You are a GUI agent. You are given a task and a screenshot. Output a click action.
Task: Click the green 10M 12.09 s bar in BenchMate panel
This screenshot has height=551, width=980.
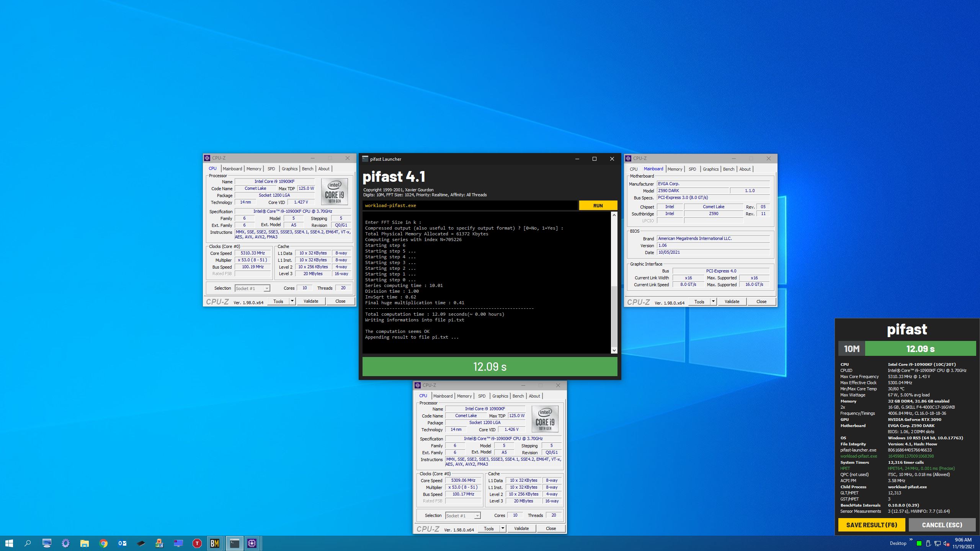[907, 349]
